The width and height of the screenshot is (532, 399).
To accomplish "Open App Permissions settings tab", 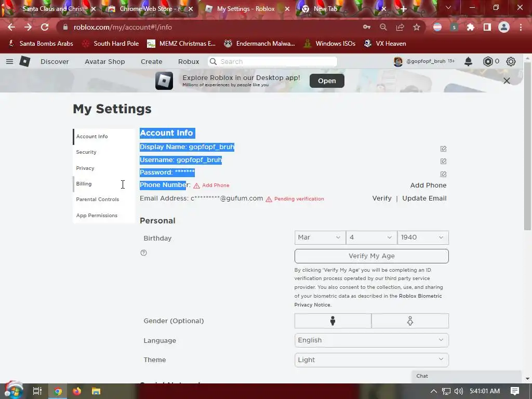I will coord(104,215).
